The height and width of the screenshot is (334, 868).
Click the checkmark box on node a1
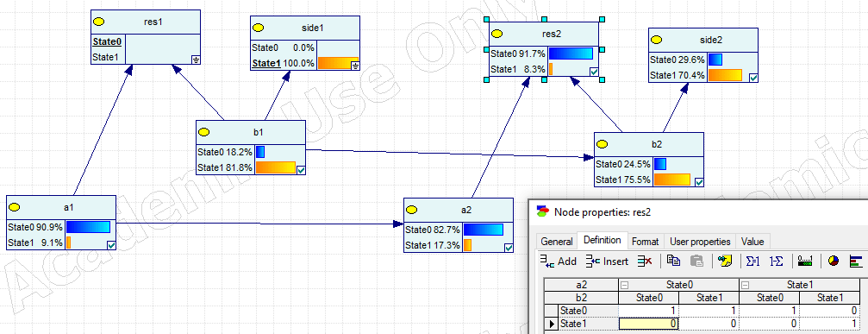[111, 245]
